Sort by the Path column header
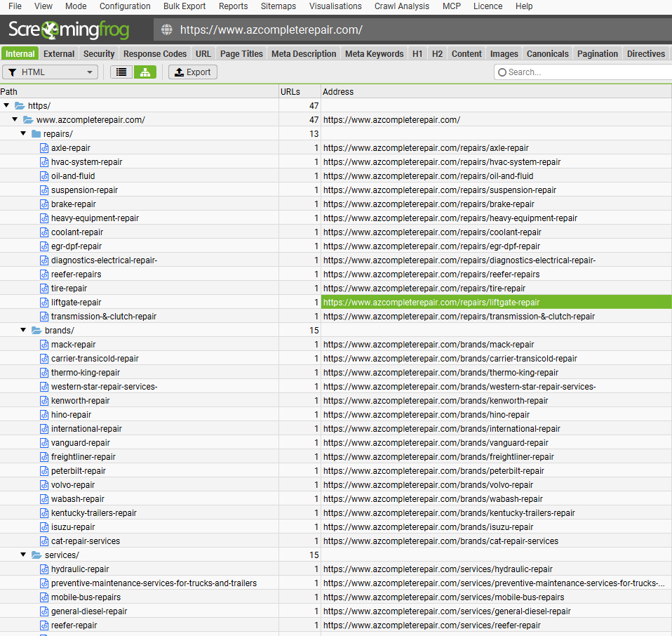The image size is (672, 636). pyautogui.click(x=140, y=92)
